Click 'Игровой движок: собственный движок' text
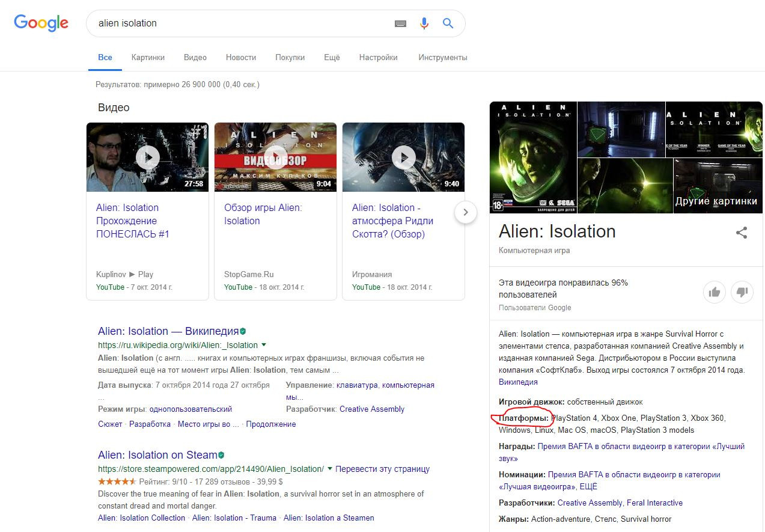765x532 pixels. click(x=571, y=402)
